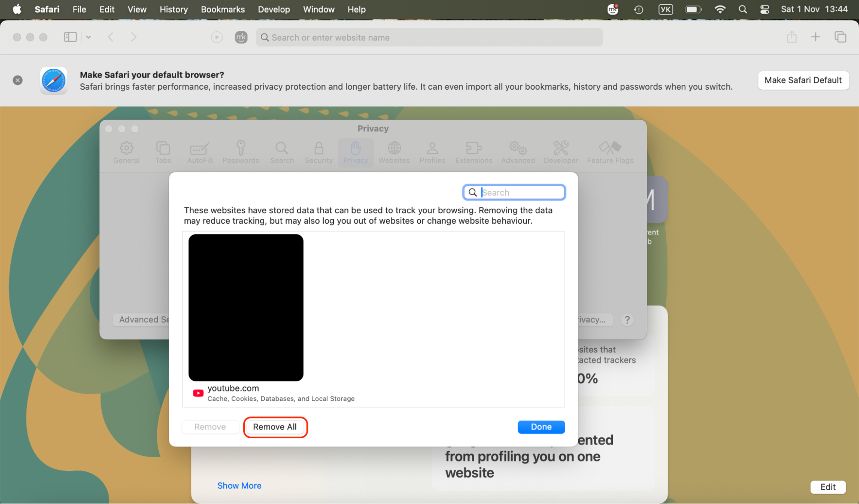The image size is (859, 504).
Task: Open the tab overview icon
Action: (840, 37)
